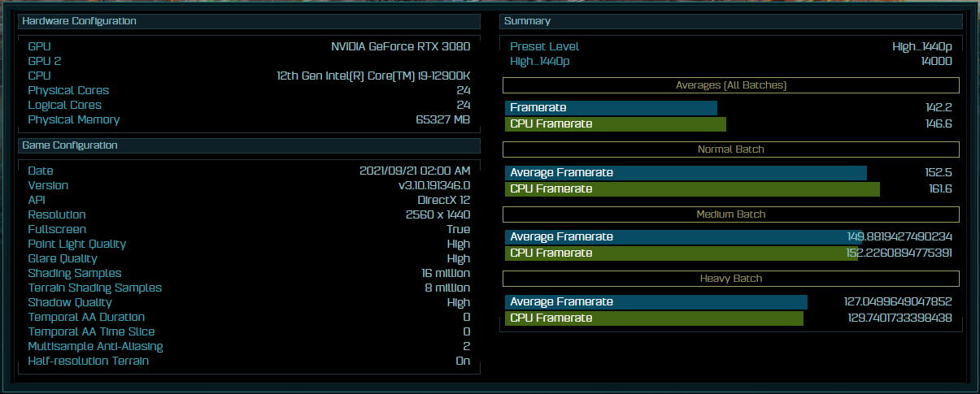Screen dimensions: 980x394
Task: Select the Averages (All Batches) section heading
Action: (730, 85)
